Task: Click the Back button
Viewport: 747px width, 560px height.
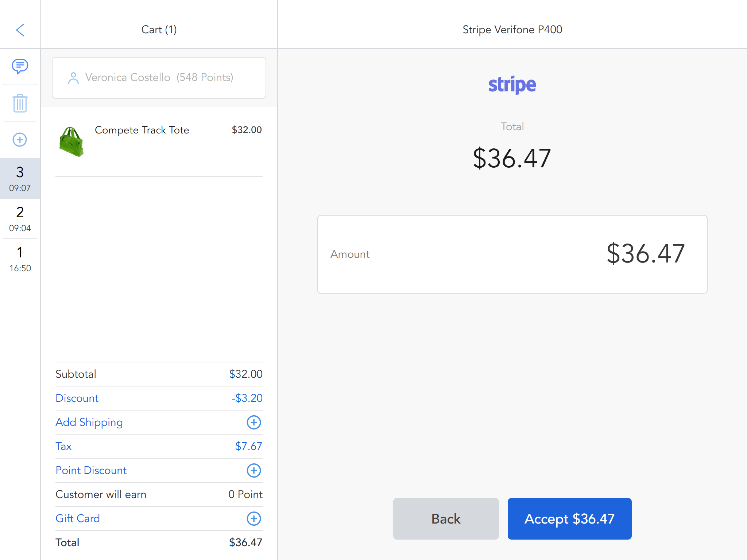Action: [x=446, y=518]
